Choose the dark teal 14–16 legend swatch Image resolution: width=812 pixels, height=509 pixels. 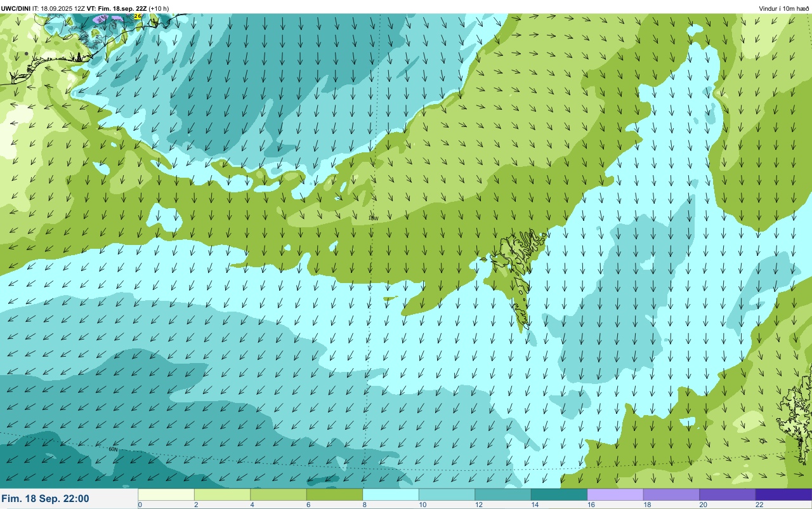(559, 494)
